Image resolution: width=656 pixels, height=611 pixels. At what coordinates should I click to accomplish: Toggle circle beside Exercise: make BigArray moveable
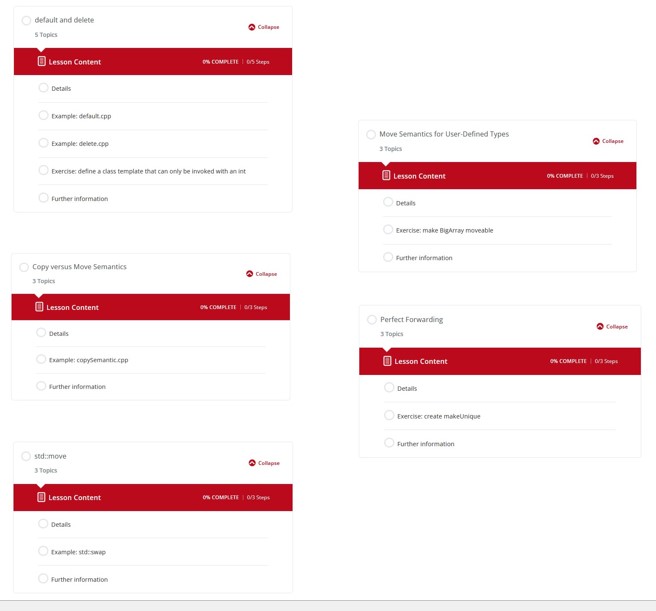point(388,229)
